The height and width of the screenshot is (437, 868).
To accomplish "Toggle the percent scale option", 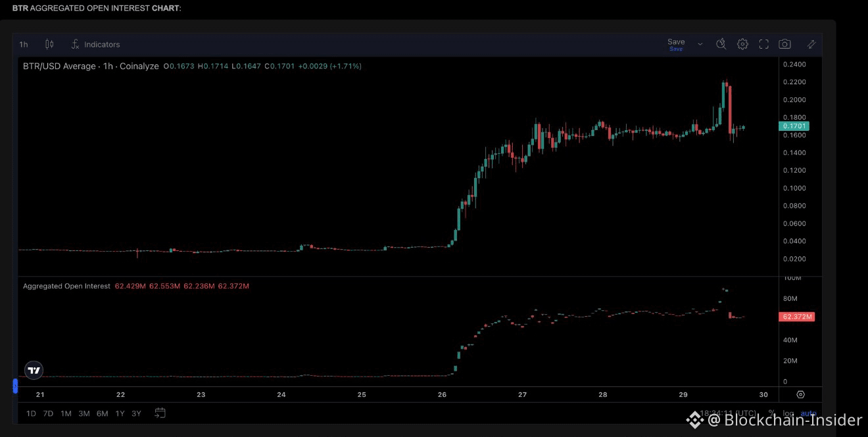I will click(771, 413).
